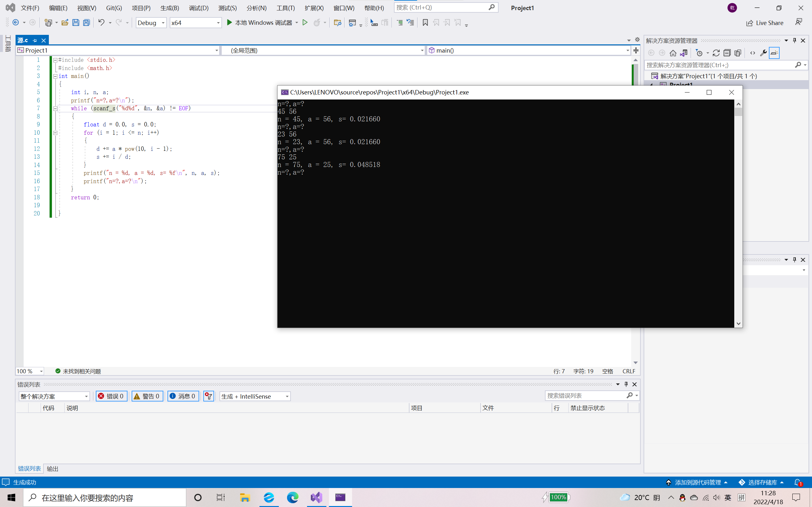812x507 pixels.
Task: Open Visual Studio from the Windows taskbar
Action: [316, 497]
